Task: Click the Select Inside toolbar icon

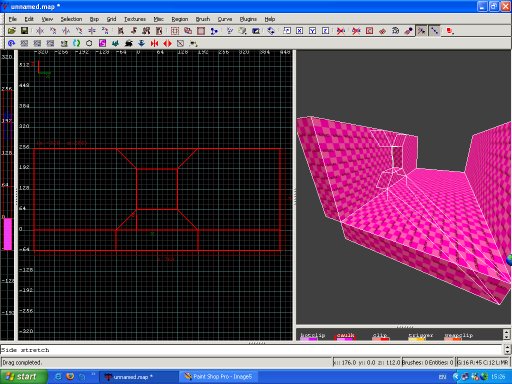Action: click(x=159, y=31)
